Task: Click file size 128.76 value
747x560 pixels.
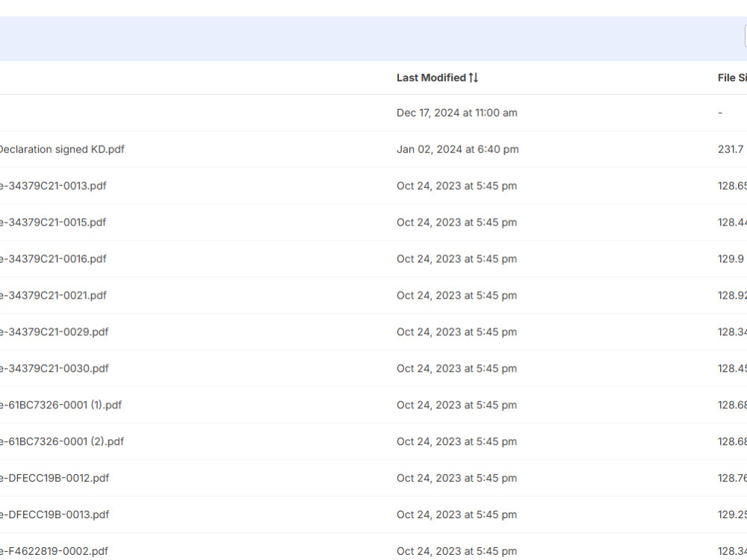Action: click(x=732, y=478)
